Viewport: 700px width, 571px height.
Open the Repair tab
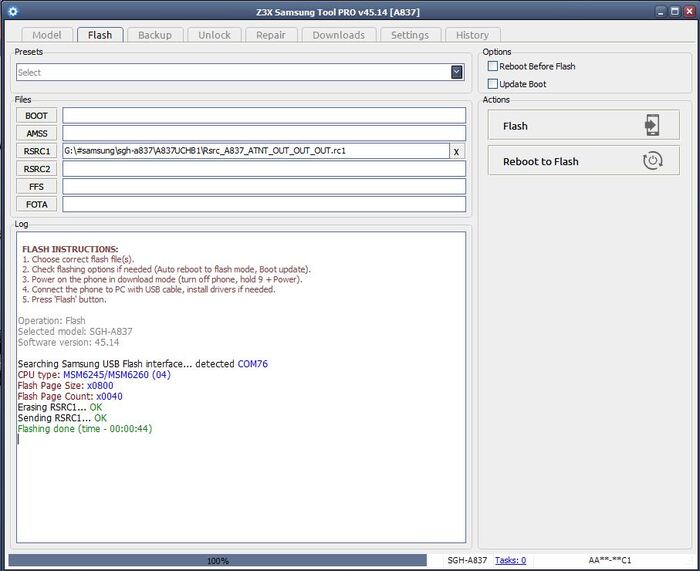pyautogui.click(x=271, y=35)
